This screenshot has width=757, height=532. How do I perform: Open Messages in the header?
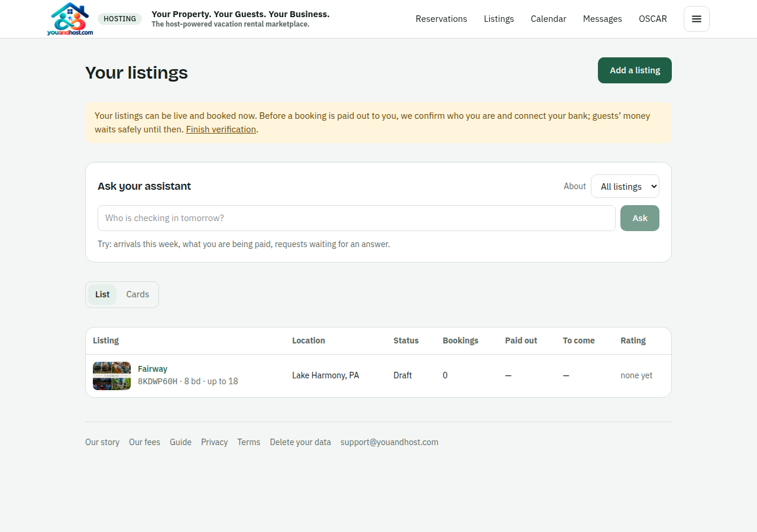point(602,19)
